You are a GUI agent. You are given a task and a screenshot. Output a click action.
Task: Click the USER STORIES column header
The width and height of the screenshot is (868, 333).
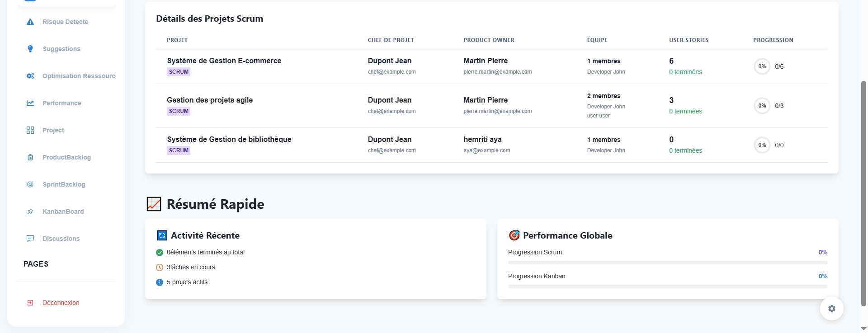point(689,40)
